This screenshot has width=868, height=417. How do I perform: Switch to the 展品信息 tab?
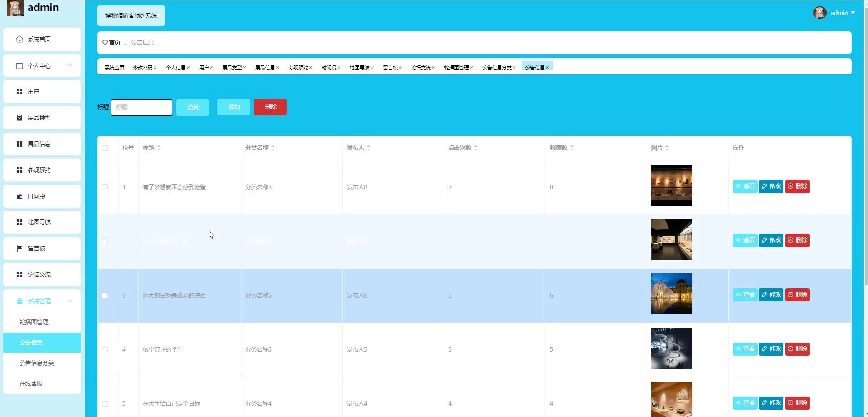tap(265, 68)
